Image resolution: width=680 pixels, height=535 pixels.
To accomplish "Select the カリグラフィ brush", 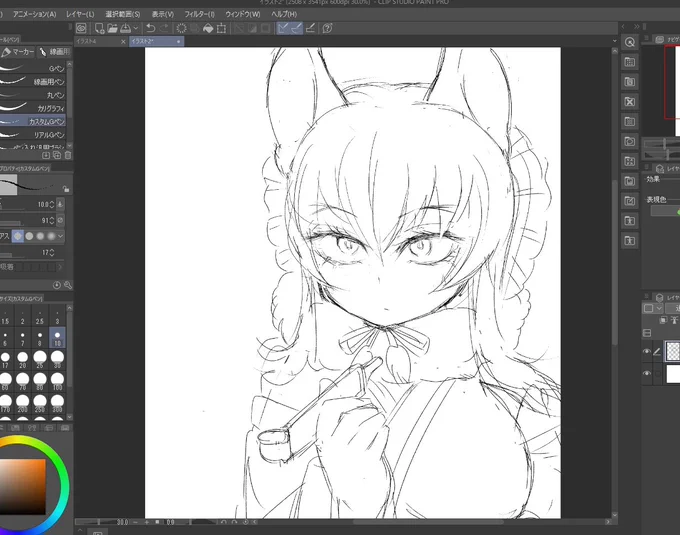I will tap(33, 108).
